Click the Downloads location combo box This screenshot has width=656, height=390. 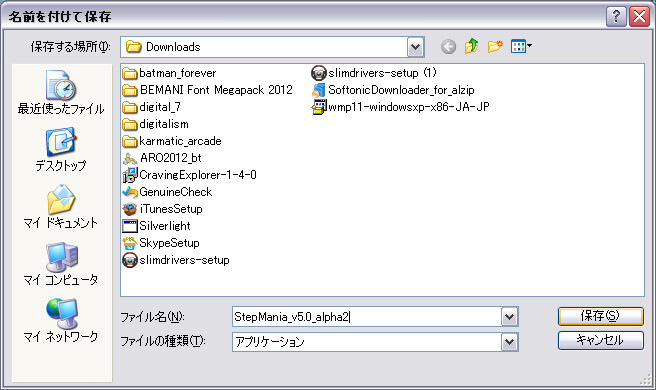pyautogui.click(x=272, y=47)
